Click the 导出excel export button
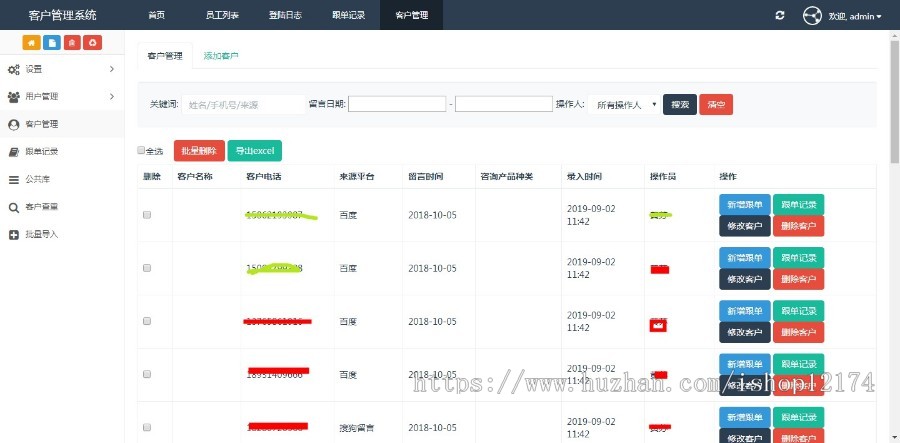900x443 pixels. 255,151
